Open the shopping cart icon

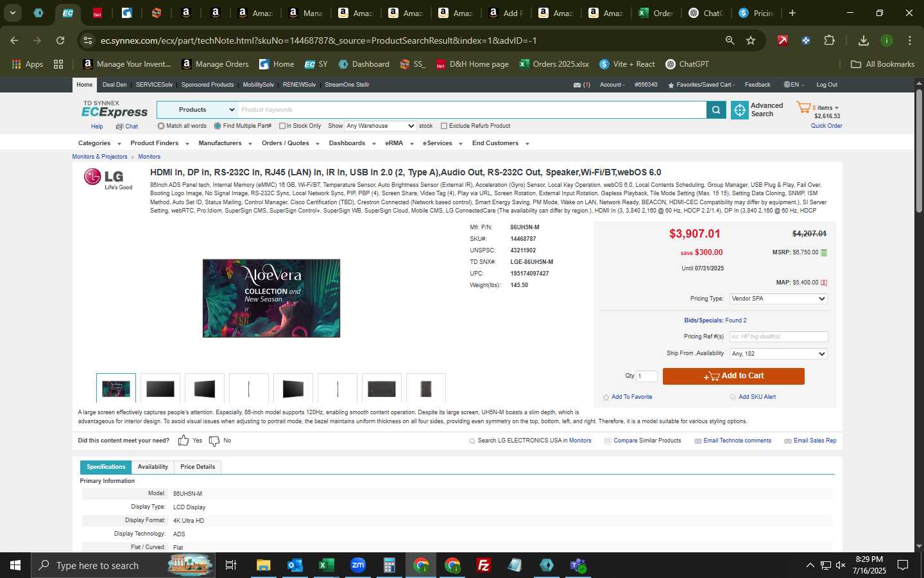point(803,107)
